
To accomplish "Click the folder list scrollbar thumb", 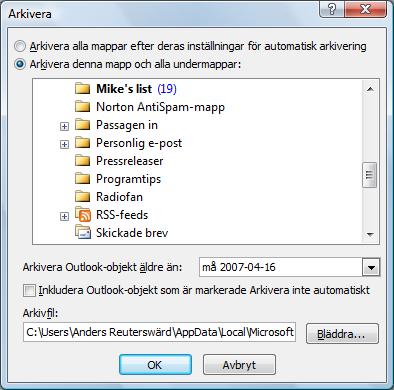I will coord(369,175).
